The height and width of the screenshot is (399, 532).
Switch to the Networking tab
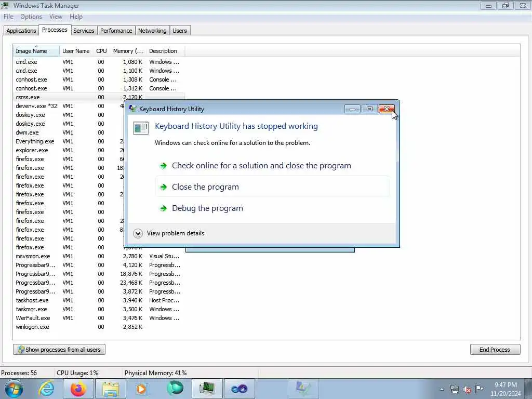click(x=152, y=31)
